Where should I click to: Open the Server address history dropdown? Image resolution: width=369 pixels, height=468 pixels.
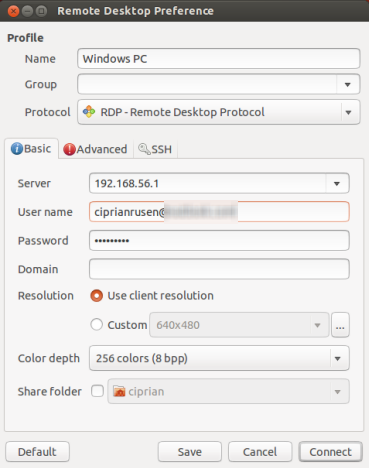337,183
